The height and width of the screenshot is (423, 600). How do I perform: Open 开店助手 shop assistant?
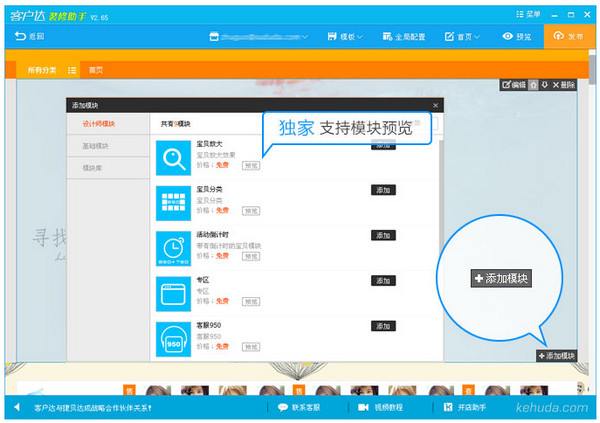click(465, 407)
